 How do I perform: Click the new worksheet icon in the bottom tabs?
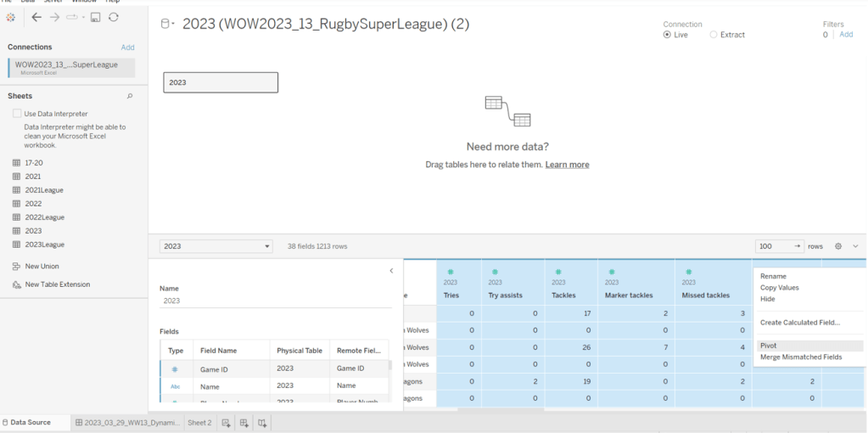click(x=226, y=423)
